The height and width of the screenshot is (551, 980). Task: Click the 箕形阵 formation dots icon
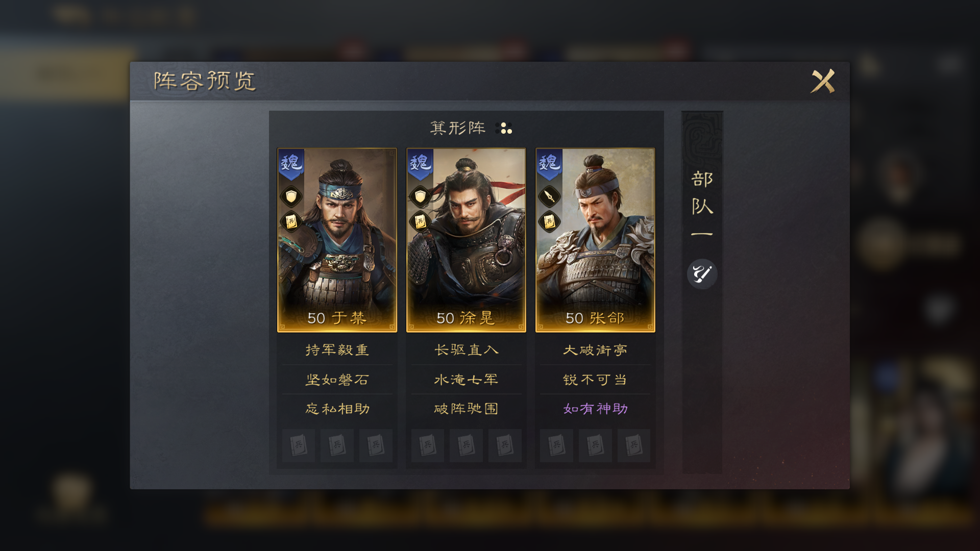pos(504,128)
